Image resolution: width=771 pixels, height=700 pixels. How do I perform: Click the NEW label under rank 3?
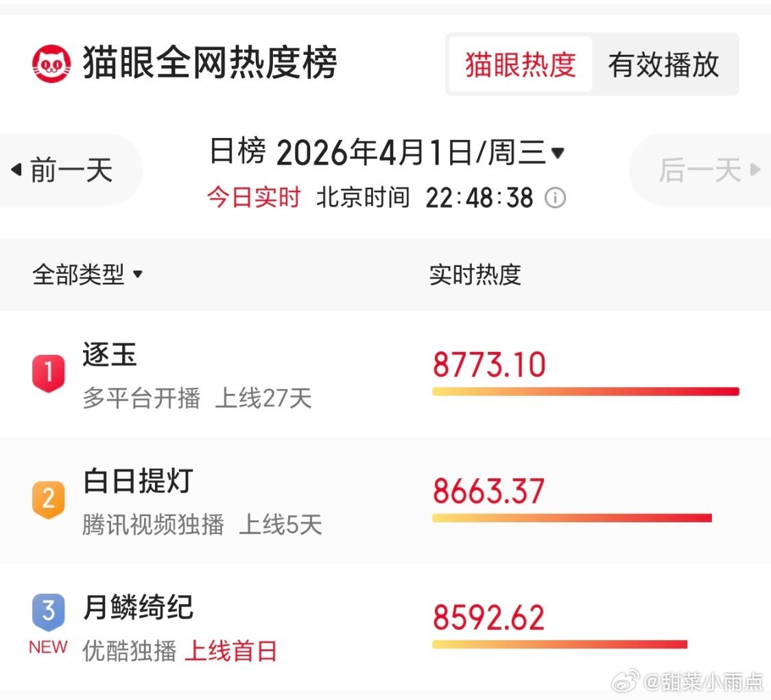[x=47, y=646]
